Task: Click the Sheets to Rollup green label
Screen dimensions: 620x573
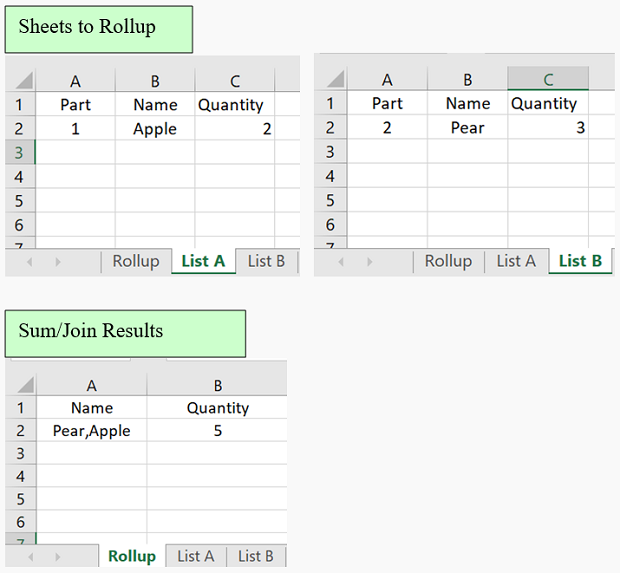Action: (x=98, y=29)
